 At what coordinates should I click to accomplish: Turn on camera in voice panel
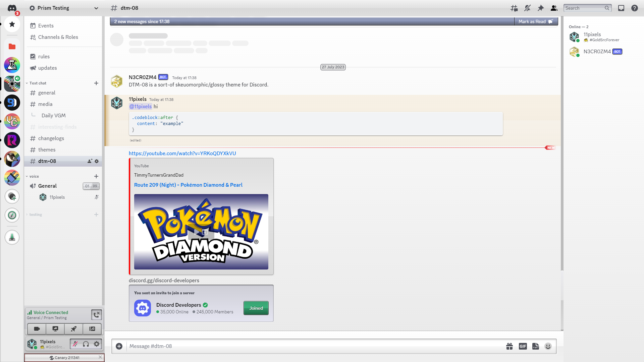click(x=37, y=329)
